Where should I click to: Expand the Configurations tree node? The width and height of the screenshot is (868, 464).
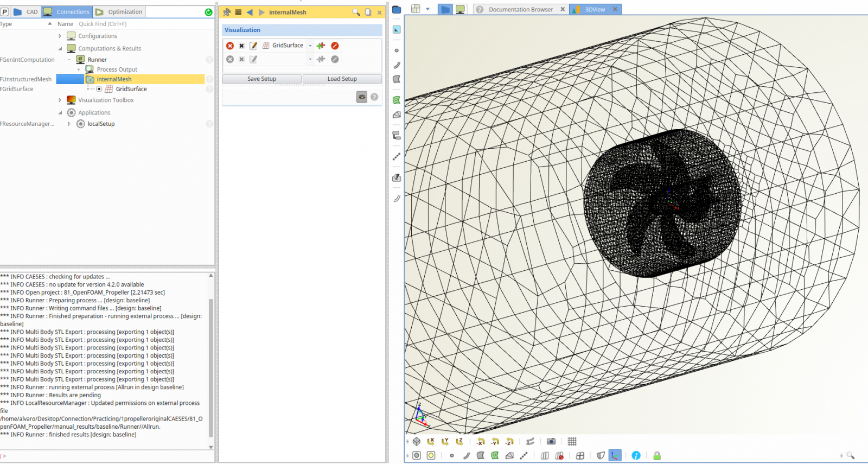[x=60, y=36]
